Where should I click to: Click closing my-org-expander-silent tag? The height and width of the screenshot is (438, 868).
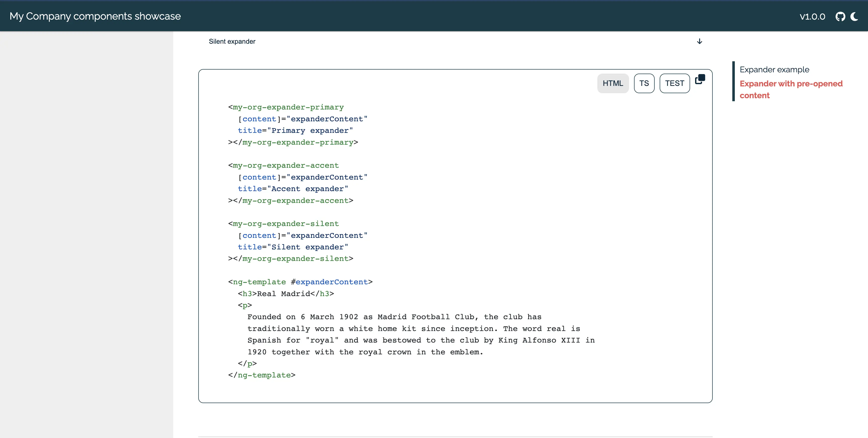pos(291,259)
